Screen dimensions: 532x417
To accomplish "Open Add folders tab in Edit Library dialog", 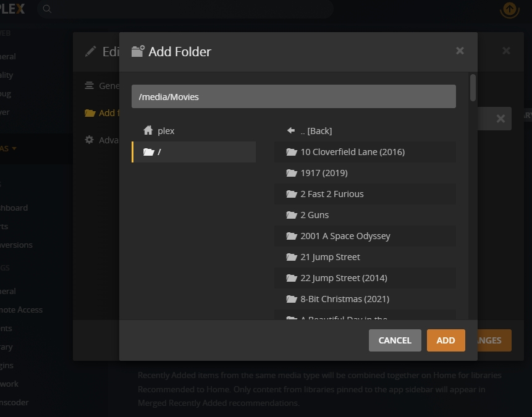I will (102, 113).
